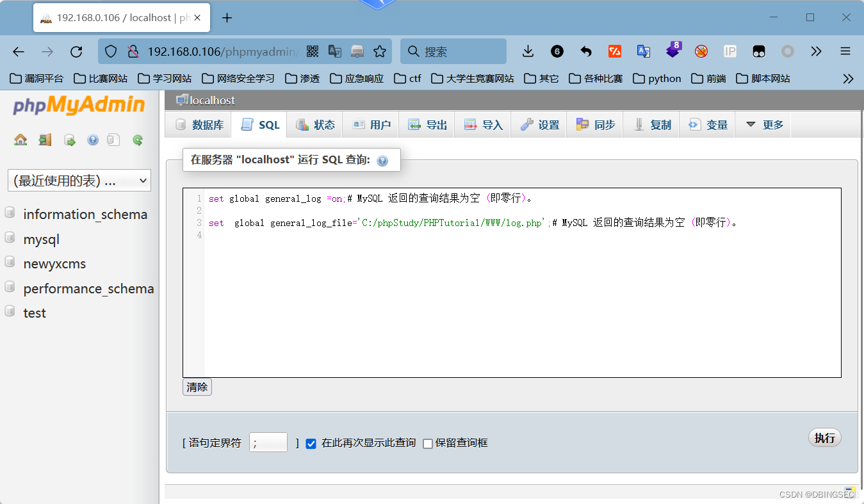Open the 导入 (Import) tab
This screenshot has height=504, width=864.
coord(483,125)
